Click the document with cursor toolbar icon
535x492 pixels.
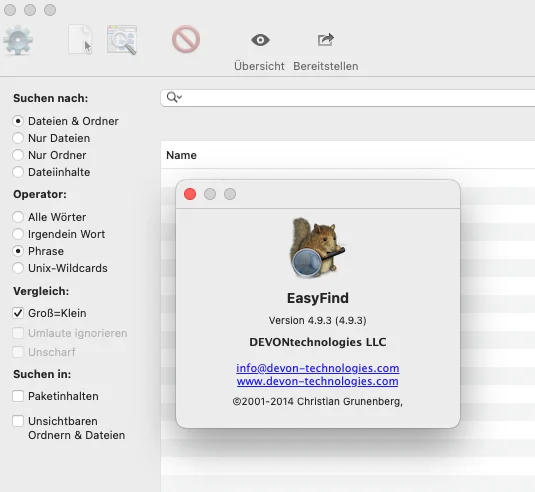pyautogui.click(x=80, y=39)
